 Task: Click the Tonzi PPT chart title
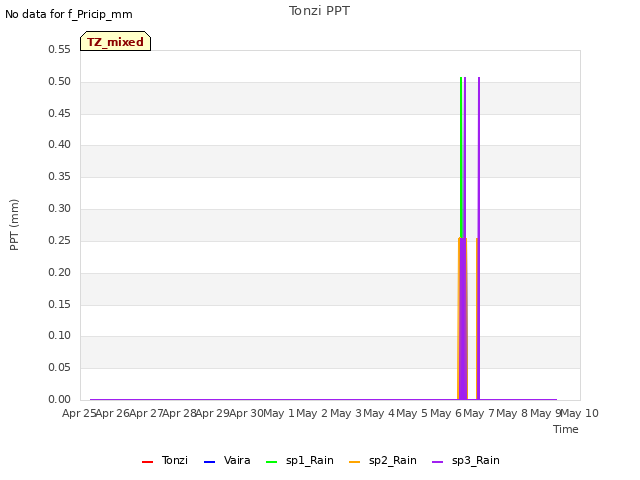(x=319, y=11)
